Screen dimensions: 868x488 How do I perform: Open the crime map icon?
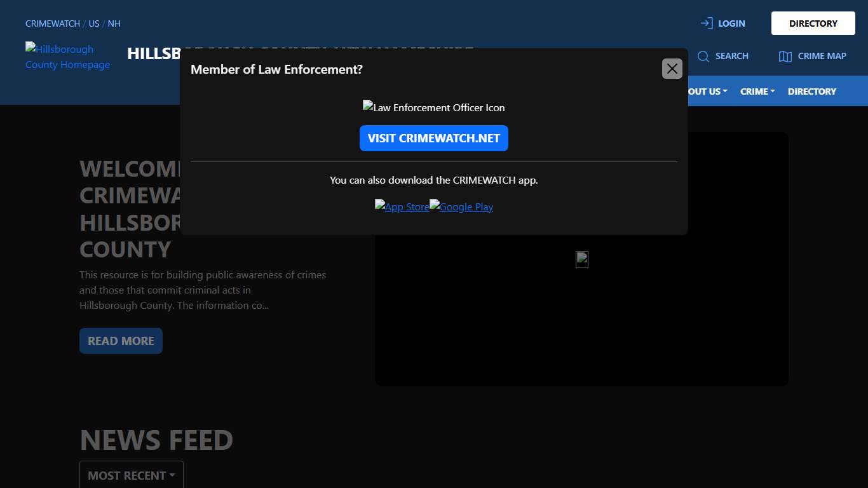[x=785, y=57]
